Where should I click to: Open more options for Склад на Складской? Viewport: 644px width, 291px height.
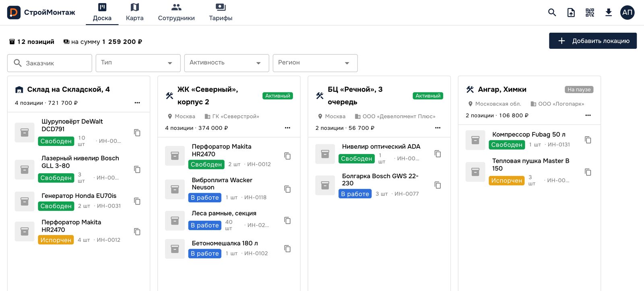point(137,103)
